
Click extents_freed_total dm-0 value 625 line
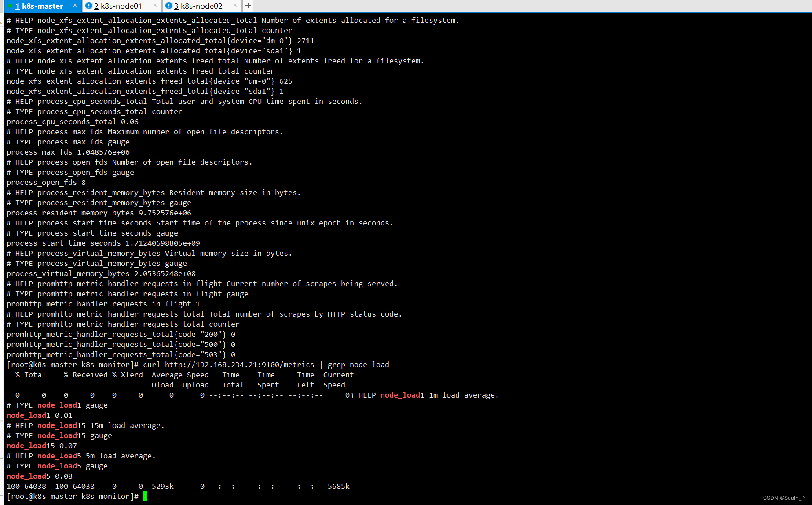click(x=150, y=81)
